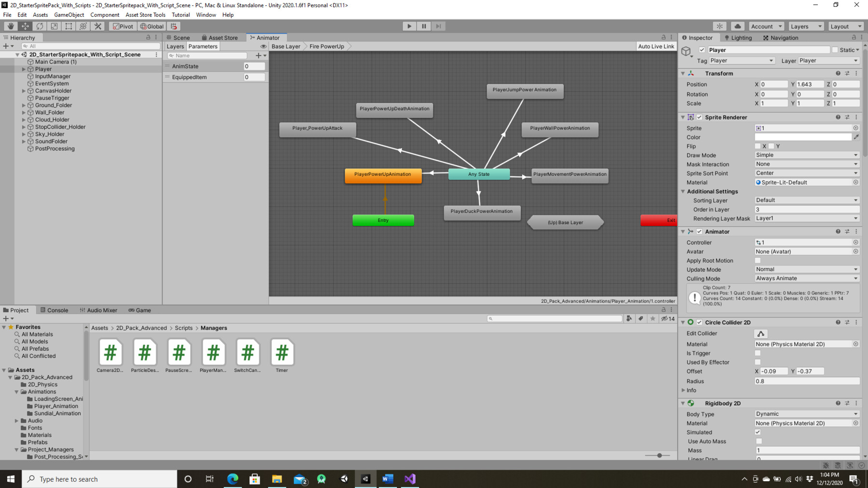Image resolution: width=868 pixels, height=488 pixels.
Task: Click the favorites star filter icon
Action: (x=652, y=318)
